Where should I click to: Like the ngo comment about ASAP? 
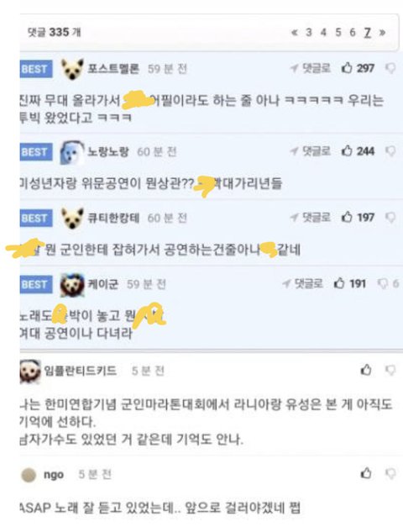tap(366, 473)
